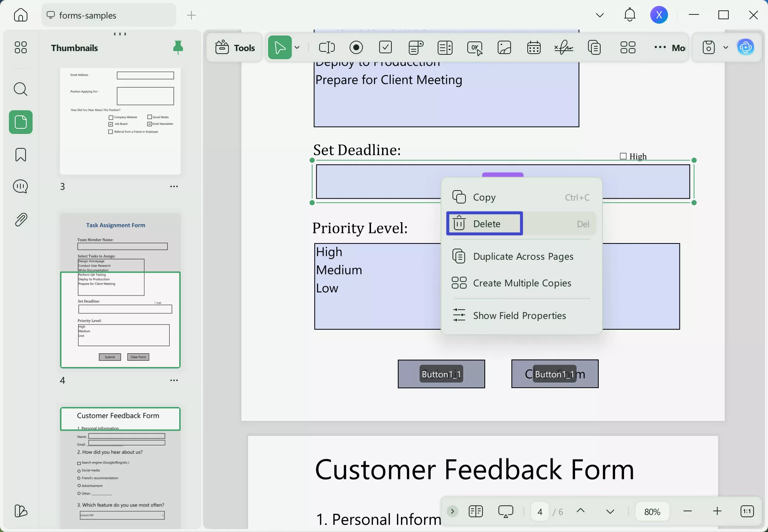Select the signature field tool
This screenshot has width=768, height=532.
(x=563, y=47)
